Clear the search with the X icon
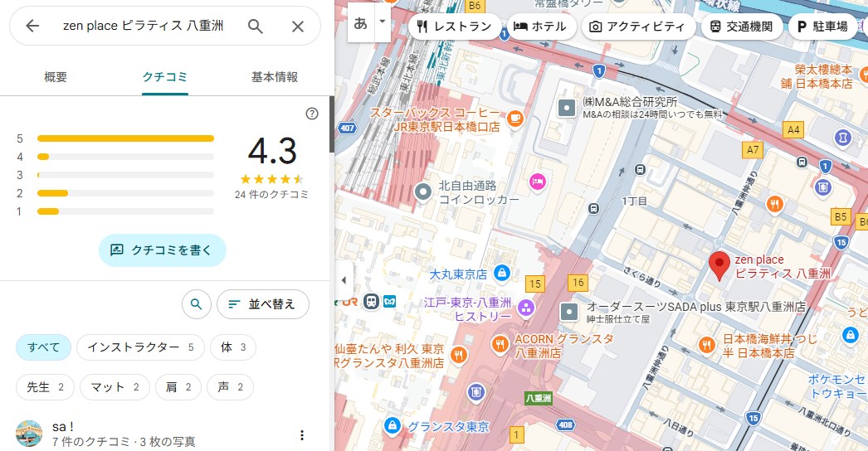This screenshot has width=868, height=451. point(298,27)
